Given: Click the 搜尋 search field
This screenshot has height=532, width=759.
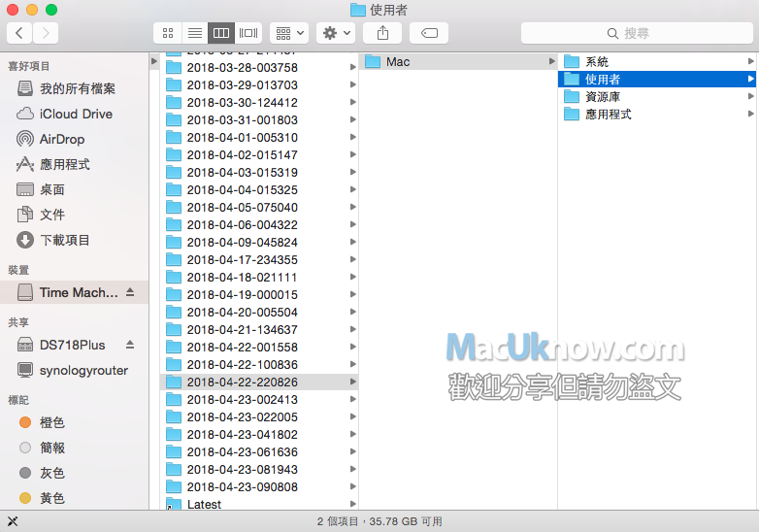Looking at the screenshot, I should (636, 33).
